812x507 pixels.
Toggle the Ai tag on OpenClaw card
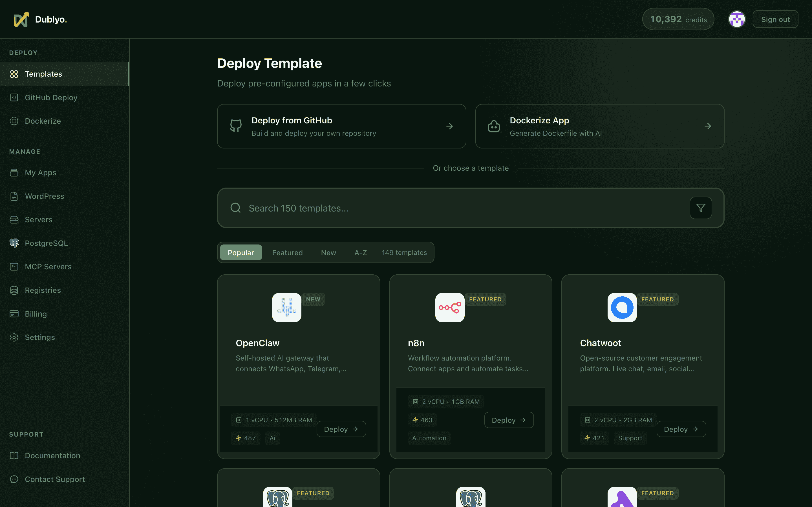pos(272,438)
